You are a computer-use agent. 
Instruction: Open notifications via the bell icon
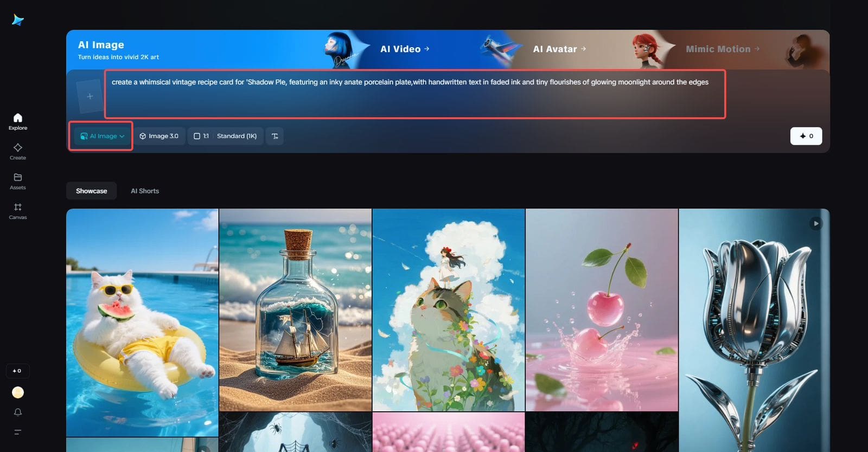(18, 412)
